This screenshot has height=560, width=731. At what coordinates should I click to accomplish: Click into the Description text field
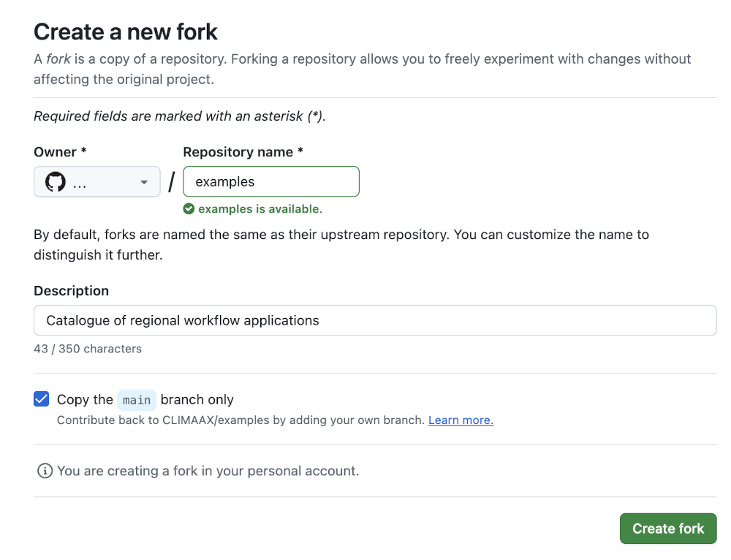(375, 320)
